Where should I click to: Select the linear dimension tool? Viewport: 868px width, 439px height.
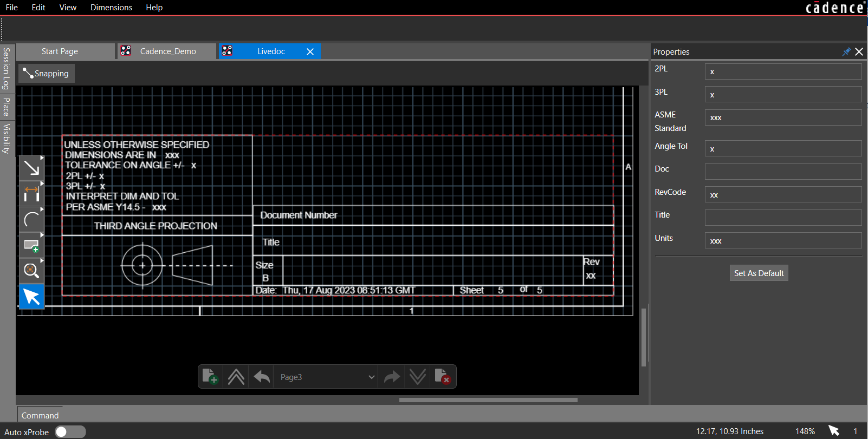[x=31, y=194]
